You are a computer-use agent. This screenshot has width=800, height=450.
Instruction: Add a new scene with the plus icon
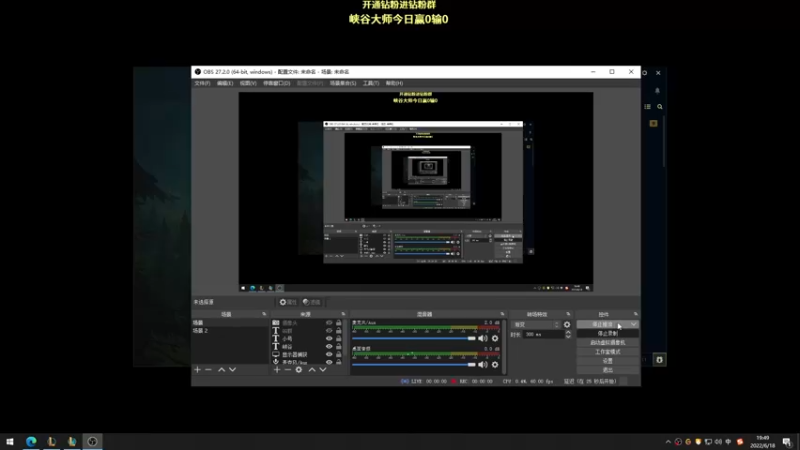coord(197,369)
